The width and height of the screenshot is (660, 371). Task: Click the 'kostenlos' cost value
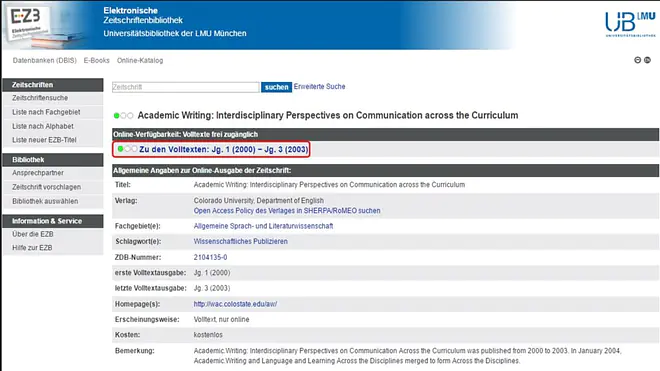pos(208,335)
